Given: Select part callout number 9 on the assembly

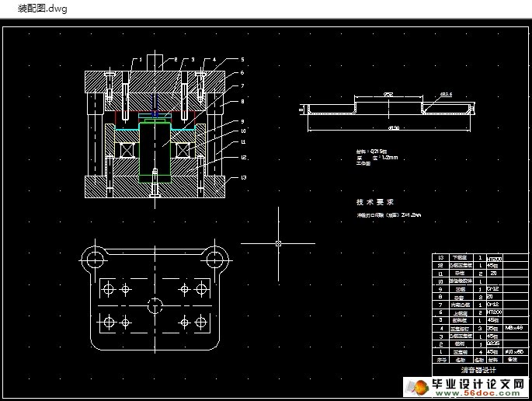Looking at the screenshot, I should pyautogui.click(x=242, y=121).
